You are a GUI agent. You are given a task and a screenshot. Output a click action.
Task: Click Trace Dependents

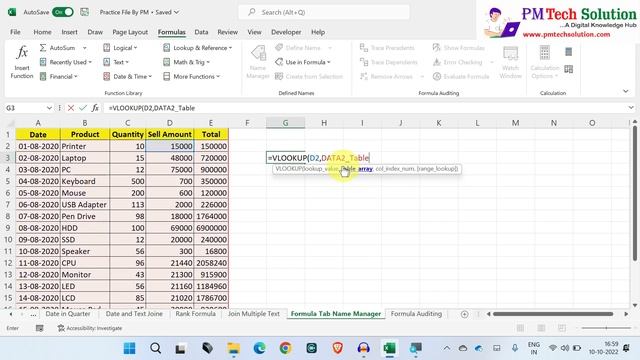coord(389,62)
